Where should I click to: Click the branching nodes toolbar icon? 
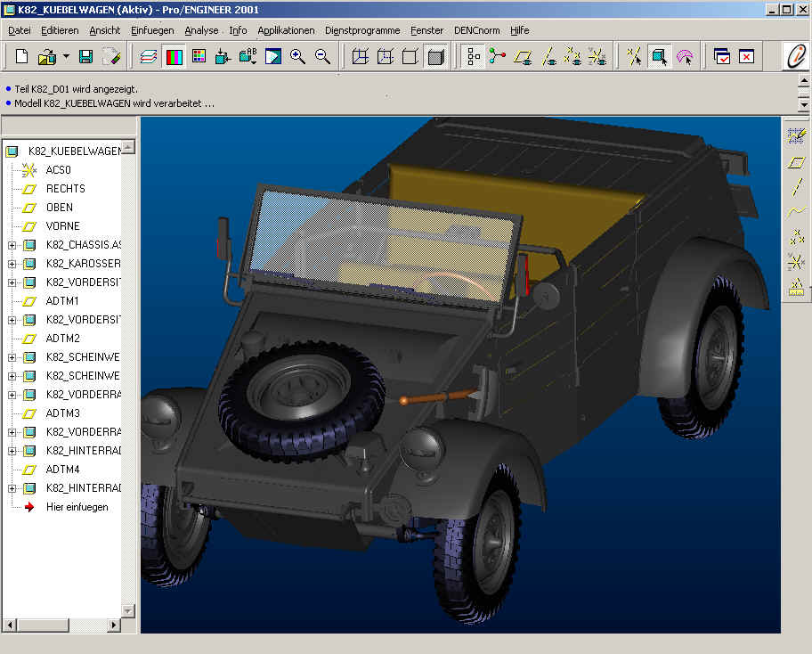point(497,56)
